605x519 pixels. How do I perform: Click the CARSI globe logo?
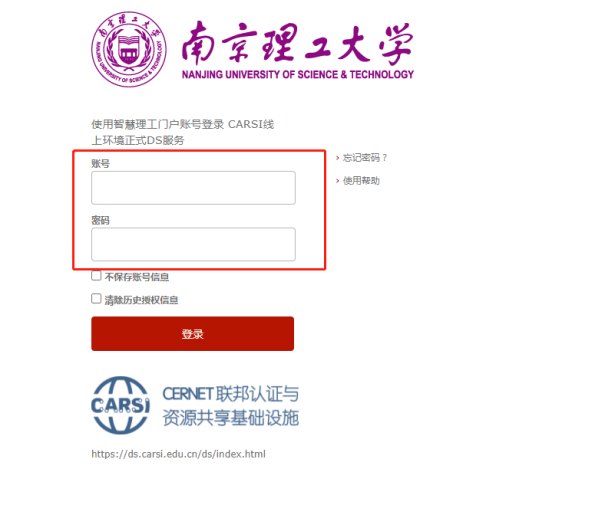point(120,405)
